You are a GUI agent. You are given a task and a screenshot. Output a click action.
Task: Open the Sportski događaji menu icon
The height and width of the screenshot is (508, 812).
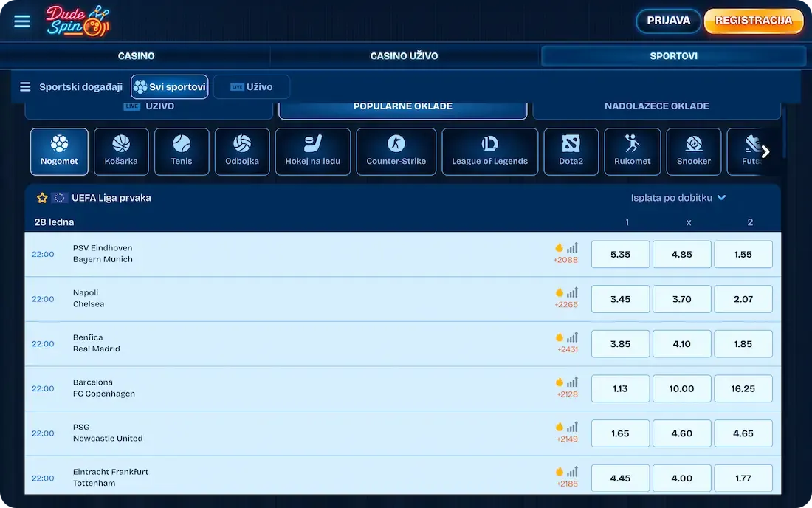pos(25,86)
